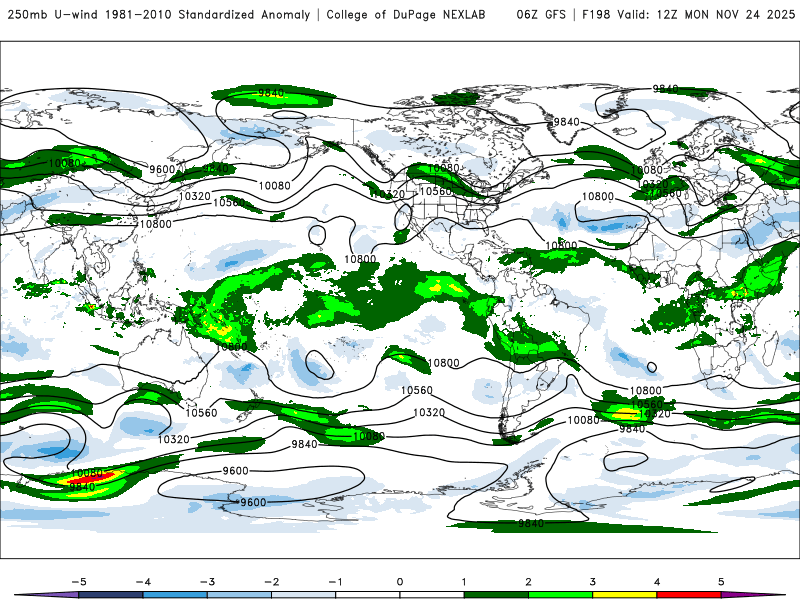The image size is (800, 600).
Task: Select the pale blue -2-to--1 colorbar segment
Action: point(304,595)
